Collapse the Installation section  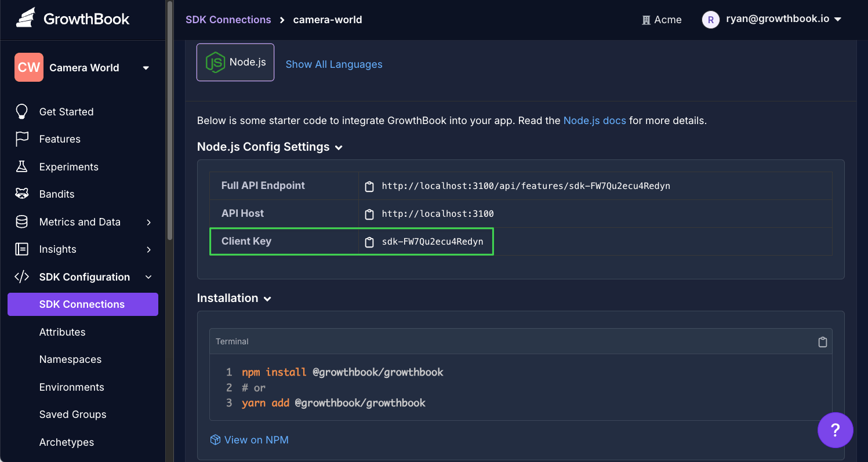267,299
